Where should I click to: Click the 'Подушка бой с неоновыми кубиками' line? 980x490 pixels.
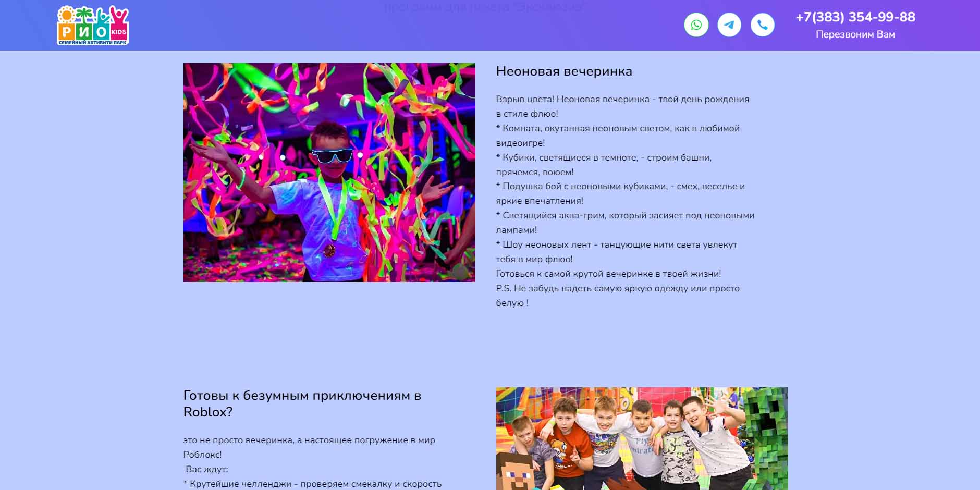(x=620, y=187)
